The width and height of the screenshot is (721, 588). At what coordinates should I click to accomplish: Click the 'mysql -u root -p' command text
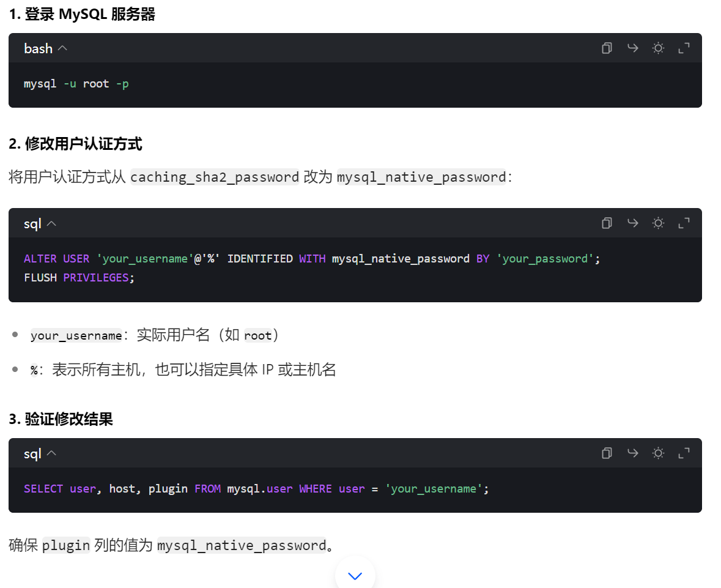[x=76, y=84]
